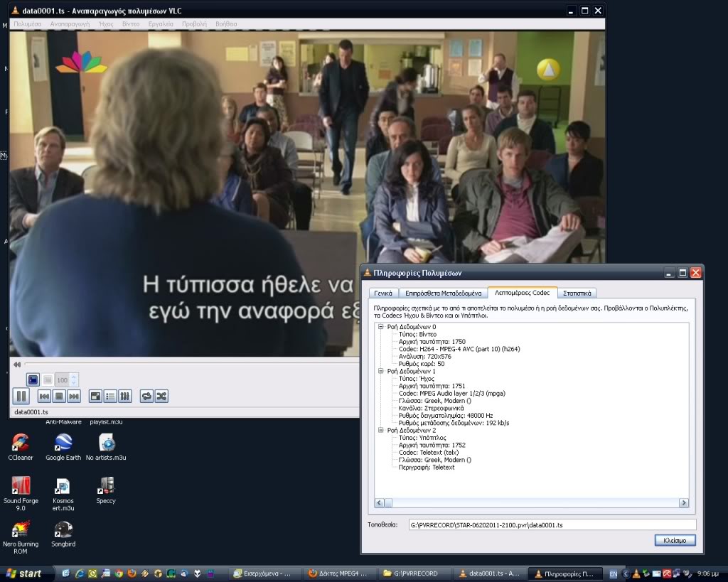Collapse the Ροή Δεδομένων 0 tree node
This screenshot has height=582, width=728.
[380, 327]
